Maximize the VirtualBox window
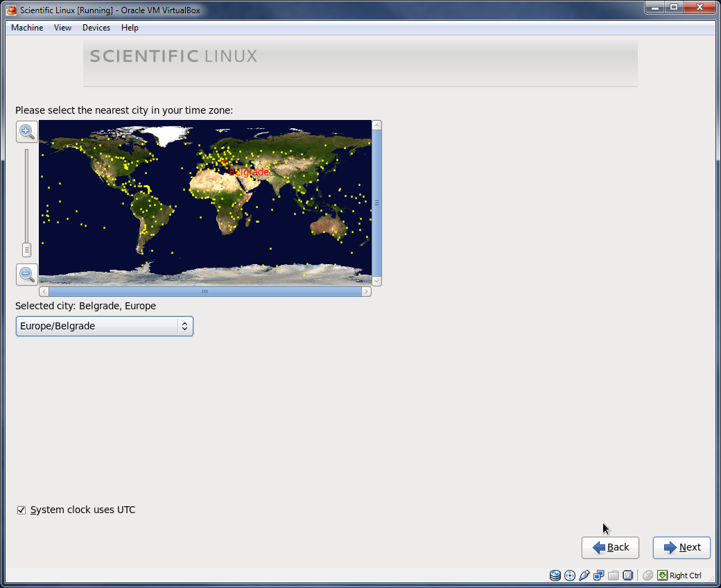Image resolution: width=721 pixels, height=588 pixels. (674, 8)
